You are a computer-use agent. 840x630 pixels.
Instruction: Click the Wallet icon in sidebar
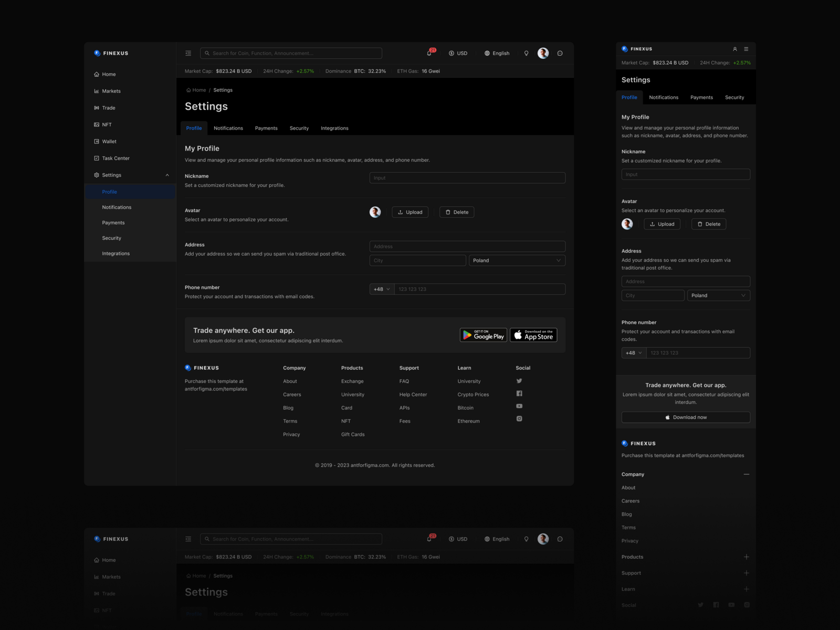pyautogui.click(x=97, y=141)
